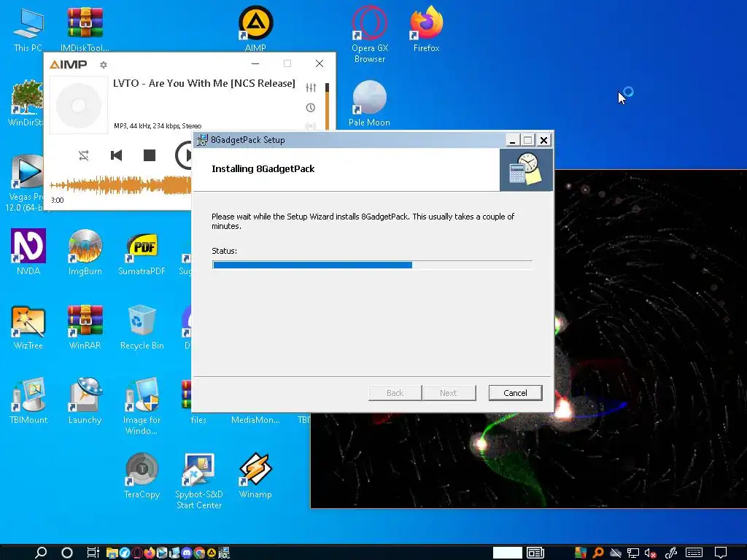Screen dimensions: 747x560
Task: Click the greyed-out Back button in Setup
Action: tap(395, 393)
